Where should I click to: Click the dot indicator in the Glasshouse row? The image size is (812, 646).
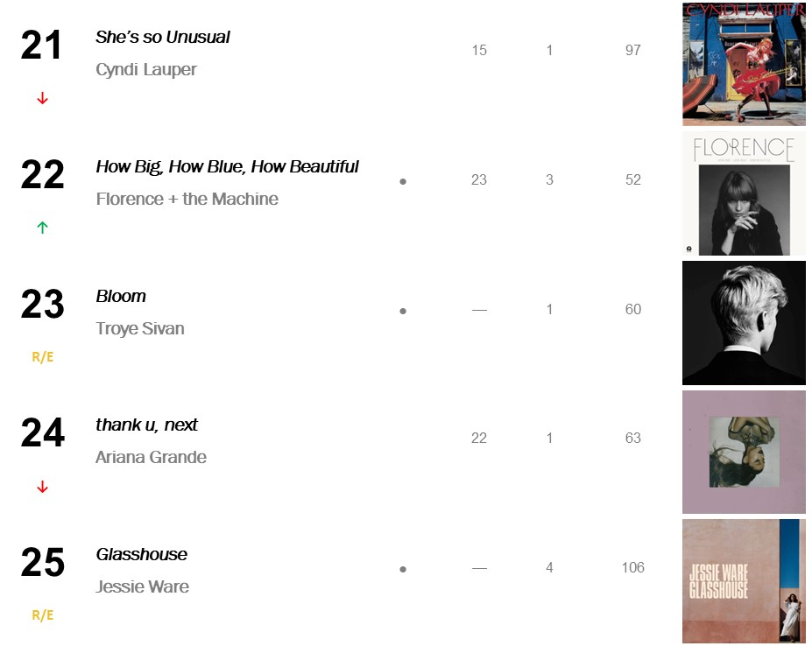403,569
